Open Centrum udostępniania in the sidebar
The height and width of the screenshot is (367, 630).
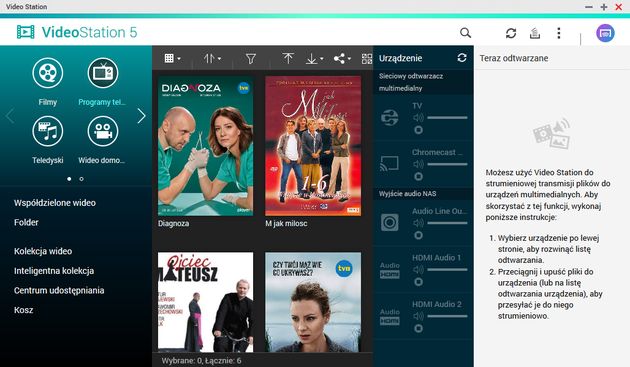pyautogui.click(x=59, y=290)
